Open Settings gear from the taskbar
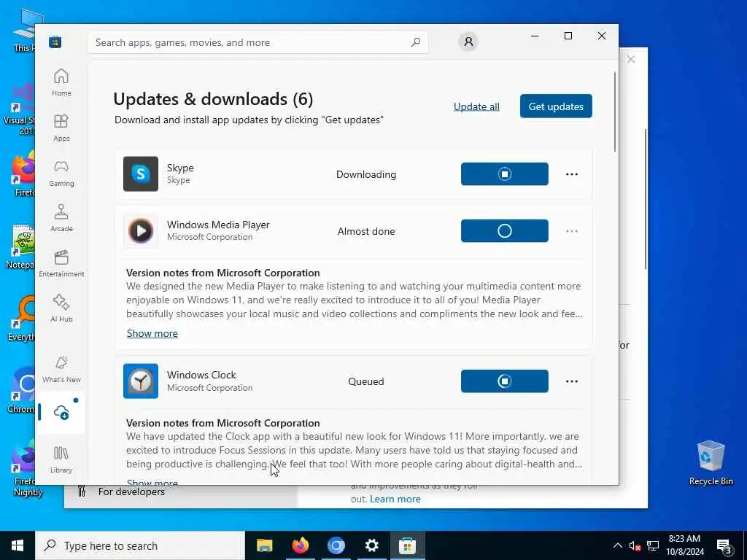Screen dimensions: 747x560 (371, 545)
